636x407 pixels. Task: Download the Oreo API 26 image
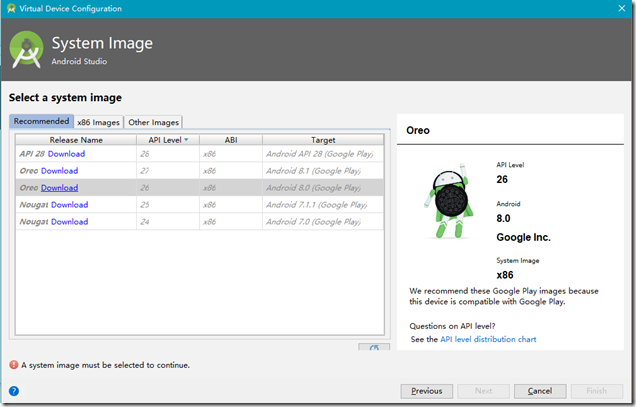(60, 188)
